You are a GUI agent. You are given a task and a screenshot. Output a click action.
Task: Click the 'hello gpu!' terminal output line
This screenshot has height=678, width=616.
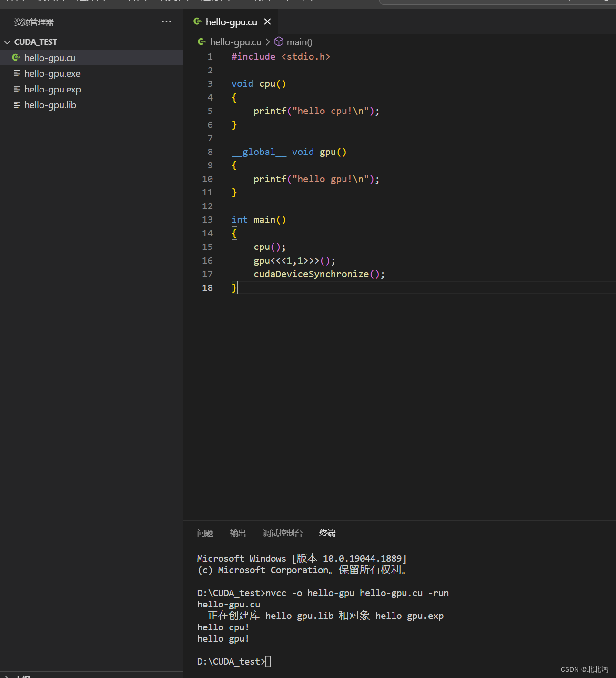tap(223, 639)
